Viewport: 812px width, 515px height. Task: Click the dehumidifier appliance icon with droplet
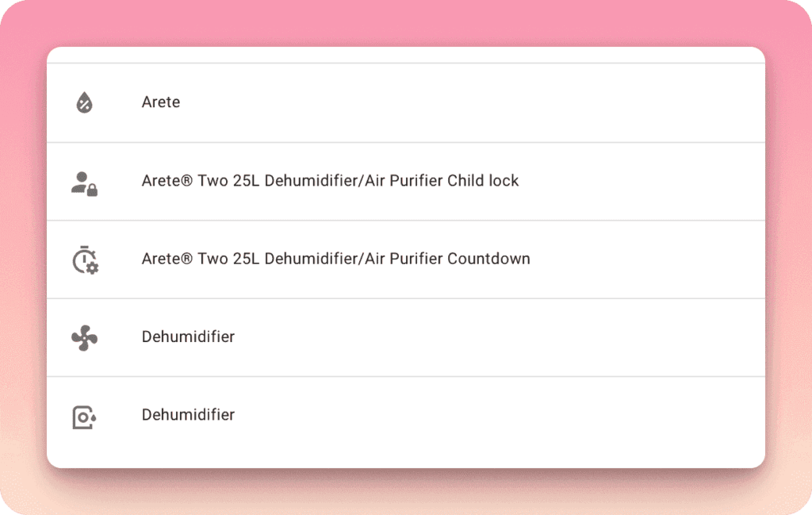[x=84, y=417]
